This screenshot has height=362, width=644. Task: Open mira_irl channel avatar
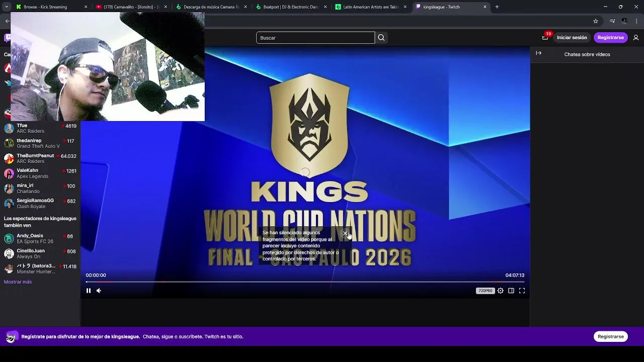coord(9,189)
